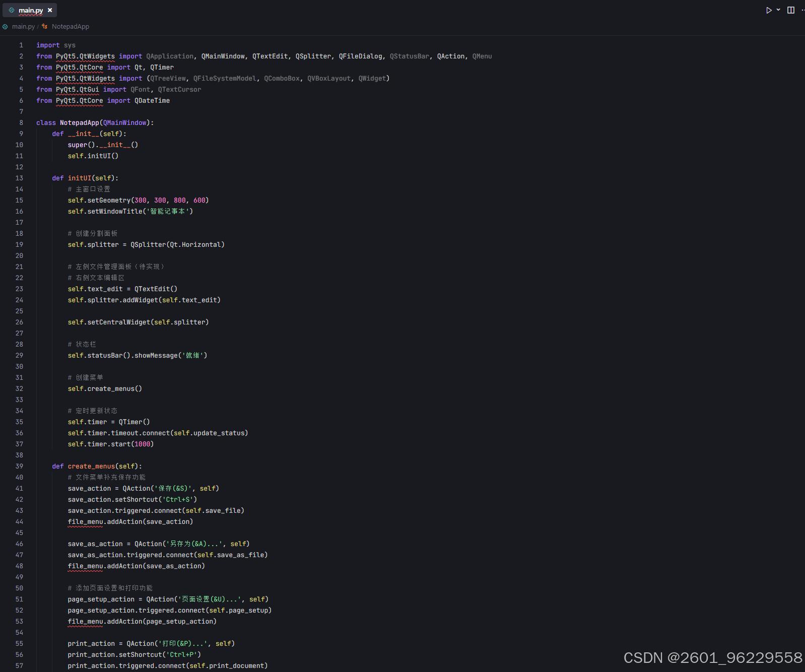The width and height of the screenshot is (805, 672).
Task: Click QMenu at the end of line 2
Action: tap(482, 56)
